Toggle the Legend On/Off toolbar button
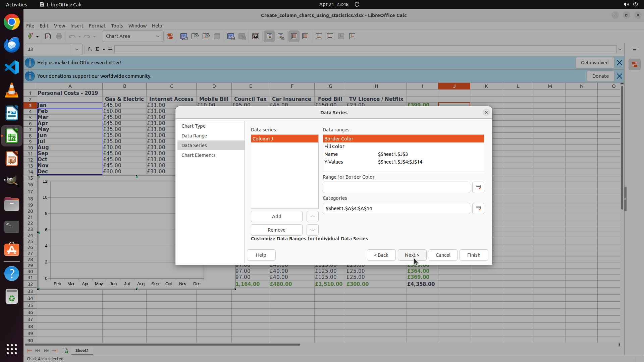The image size is (644, 362). click(x=269, y=36)
